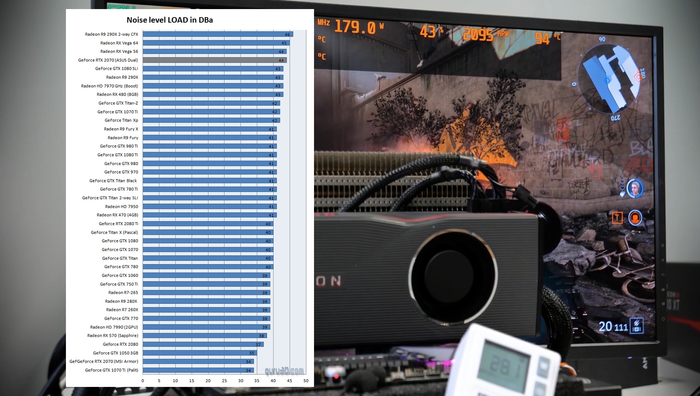This screenshot has height=396, width=700.
Task: Select the weapon icon beside the ammo count
Action: [636, 325]
